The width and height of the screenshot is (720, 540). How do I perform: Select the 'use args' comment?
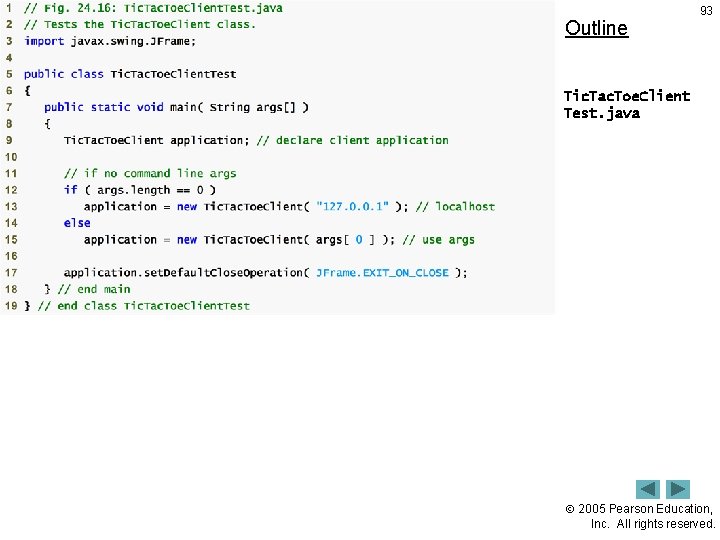[x=439, y=240]
